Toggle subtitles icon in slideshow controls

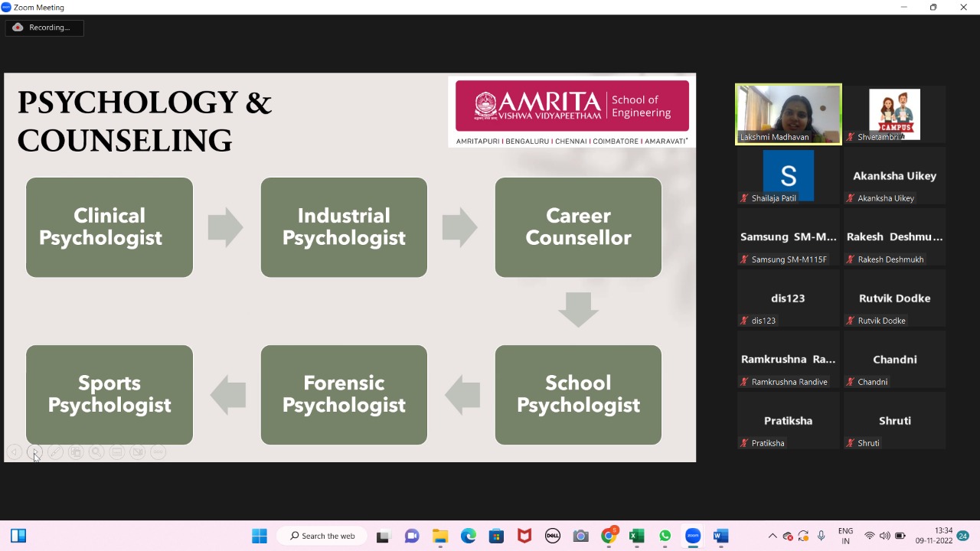(x=117, y=452)
